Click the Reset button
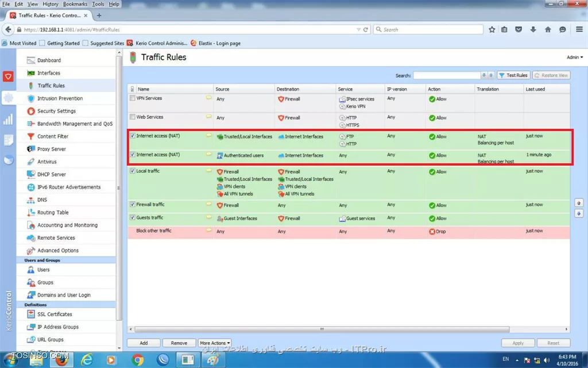The height and width of the screenshot is (368, 588). pyautogui.click(x=553, y=343)
